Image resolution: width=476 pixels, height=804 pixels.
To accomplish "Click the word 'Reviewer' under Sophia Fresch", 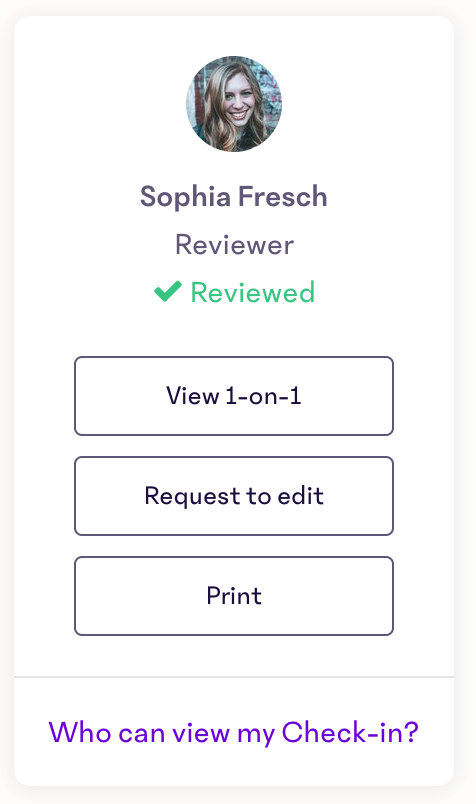I will [234, 245].
